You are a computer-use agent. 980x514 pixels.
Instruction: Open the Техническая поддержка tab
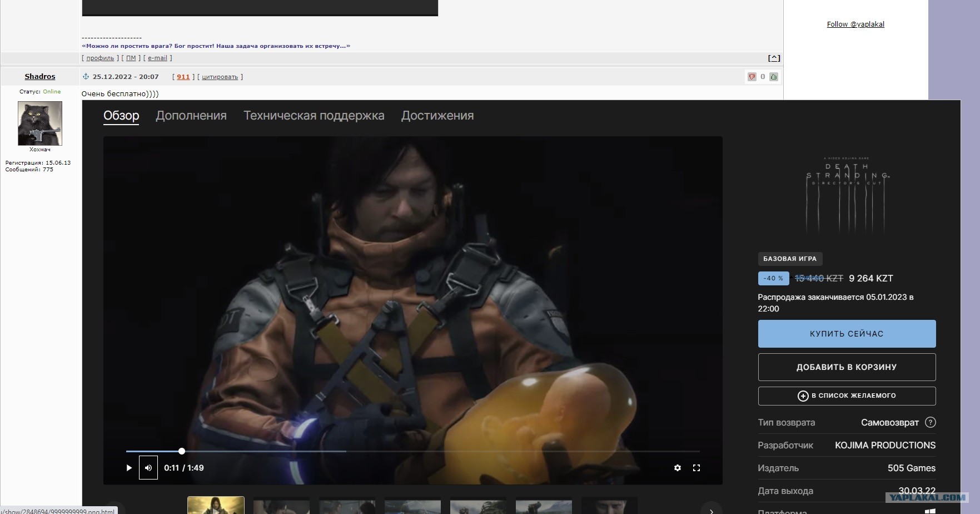pyautogui.click(x=314, y=116)
